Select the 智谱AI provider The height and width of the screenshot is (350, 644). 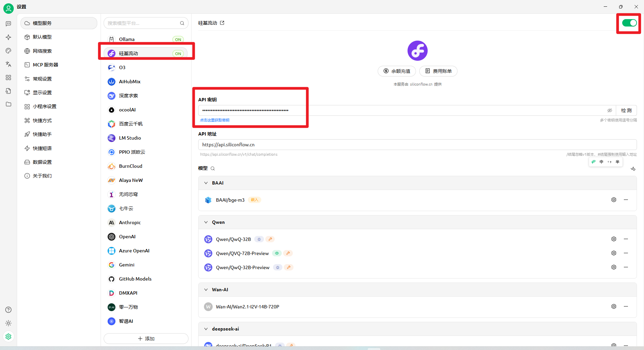pyautogui.click(x=146, y=321)
